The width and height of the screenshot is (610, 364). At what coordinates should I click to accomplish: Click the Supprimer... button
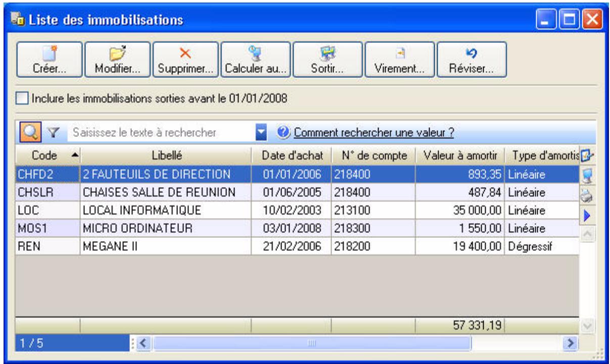pos(186,60)
